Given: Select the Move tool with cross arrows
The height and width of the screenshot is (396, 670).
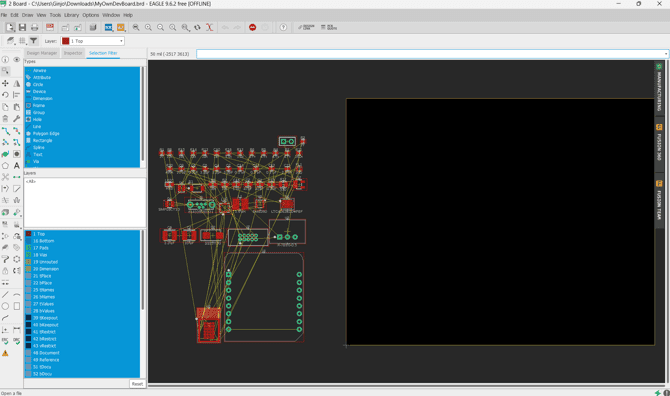Looking at the screenshot, I should click(x=5, y=83).
